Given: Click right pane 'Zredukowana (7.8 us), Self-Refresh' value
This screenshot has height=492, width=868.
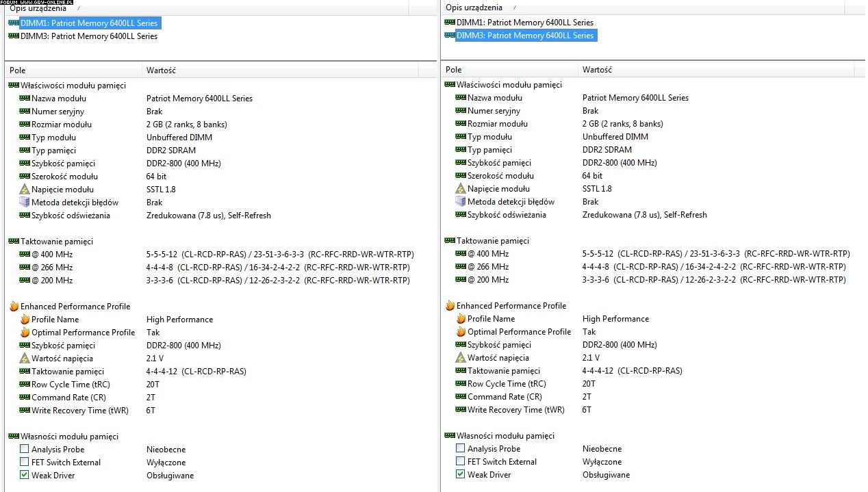Looking at the screenshot, I should 645,214.
